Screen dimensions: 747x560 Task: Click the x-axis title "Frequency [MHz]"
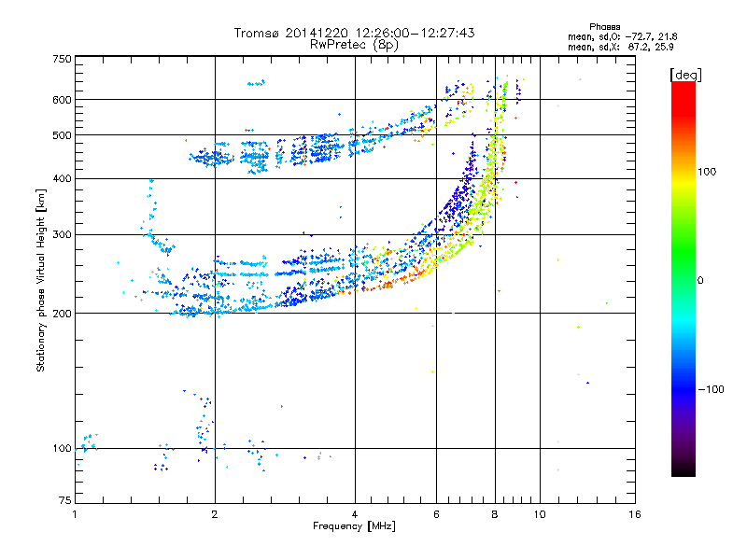click(x=354, y=526)
